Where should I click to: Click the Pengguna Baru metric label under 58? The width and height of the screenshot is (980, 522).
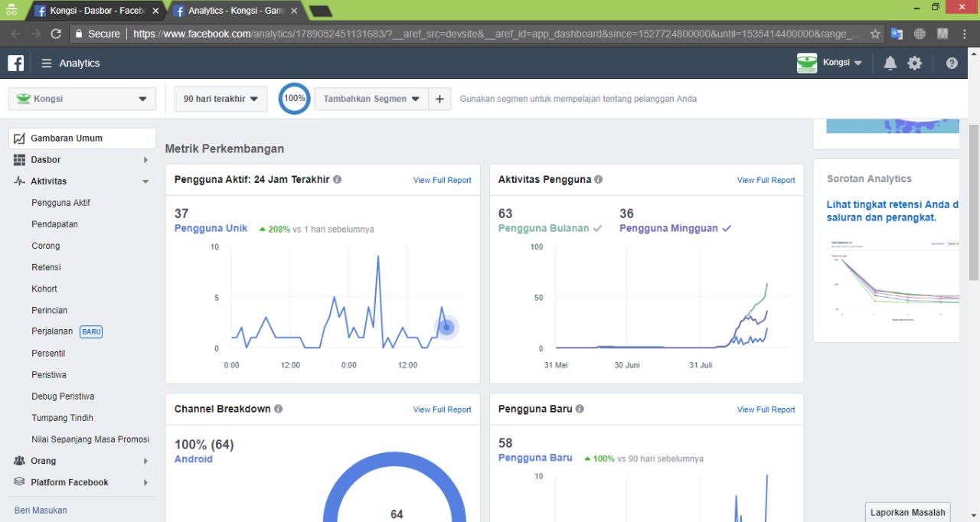(x=535, y=458)
